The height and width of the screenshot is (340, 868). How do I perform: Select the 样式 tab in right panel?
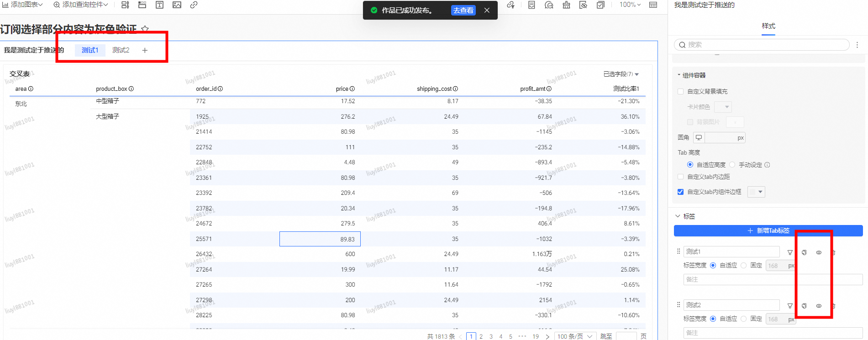[768, 26]
